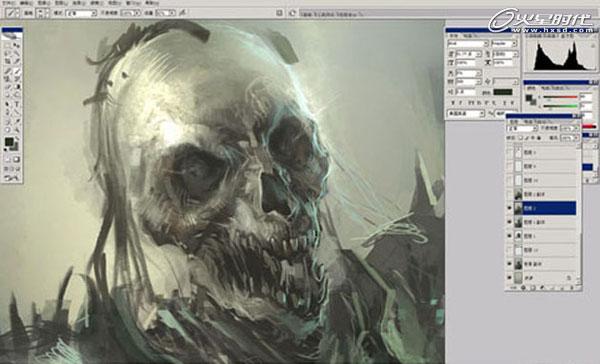This screenshot has width=600, height=364.
Task: Switch to the Channels tab beside Layers
Action: pos(530,122)
